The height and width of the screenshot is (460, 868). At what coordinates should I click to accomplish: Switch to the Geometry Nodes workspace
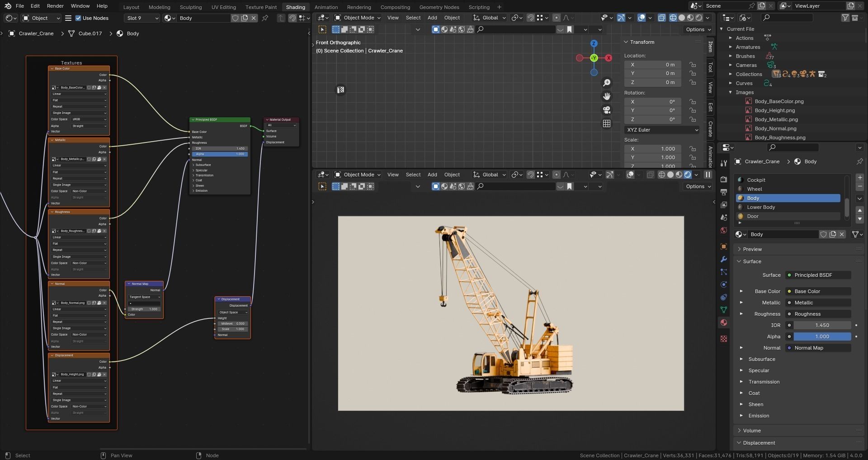(439, 7)
